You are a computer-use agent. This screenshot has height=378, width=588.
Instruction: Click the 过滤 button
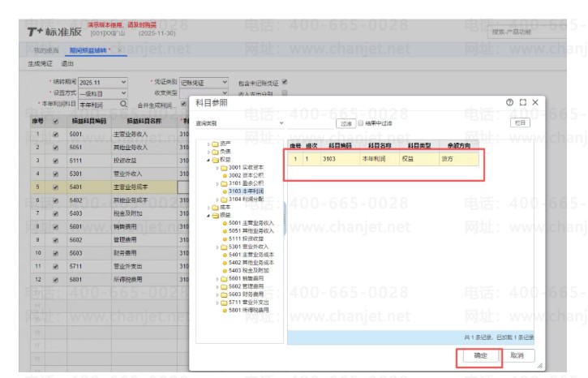coord(346,123)
